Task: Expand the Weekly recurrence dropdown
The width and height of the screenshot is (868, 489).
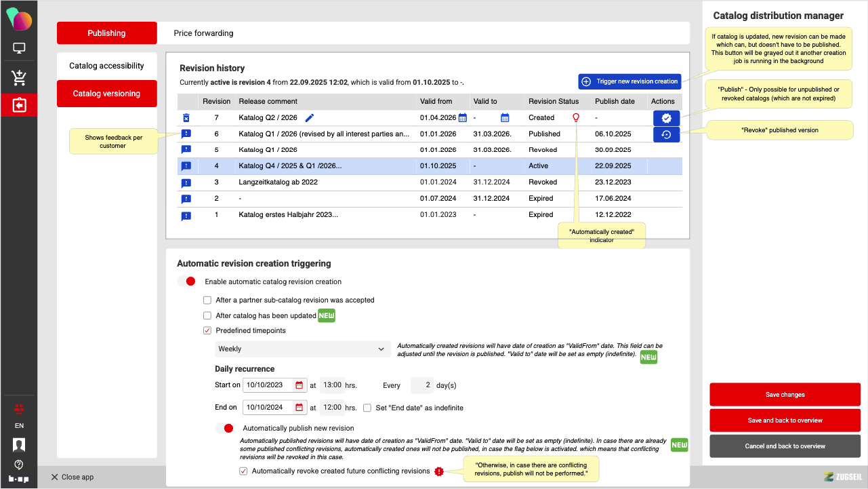Action: click(302, 349)
